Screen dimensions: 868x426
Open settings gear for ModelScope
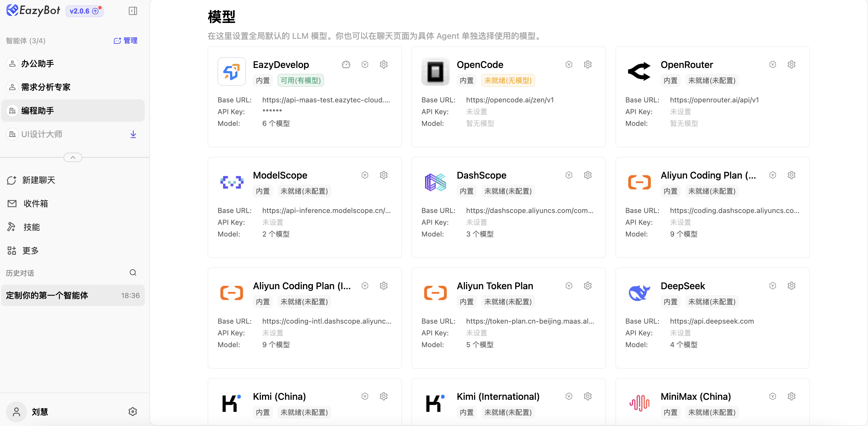pos(384,175)
